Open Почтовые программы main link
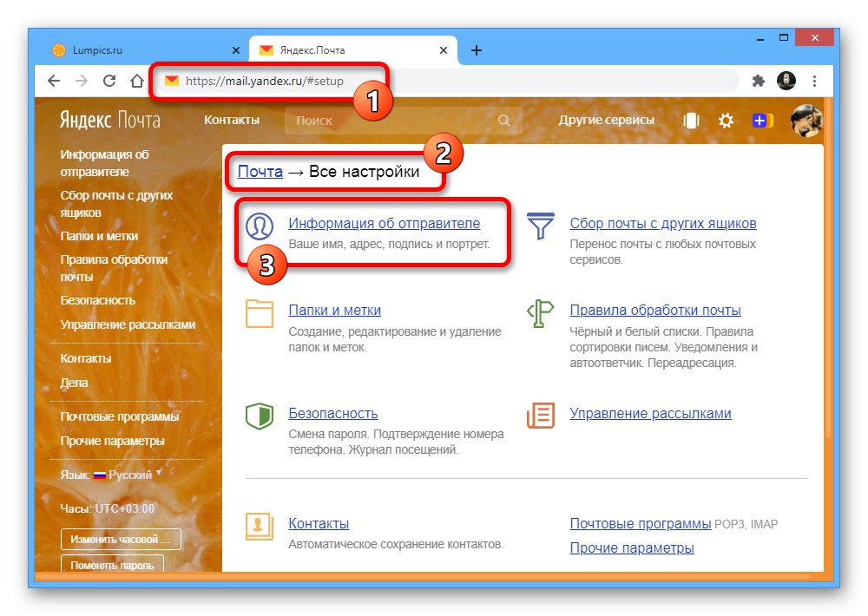The image size is (868, 616). (641, 523)
